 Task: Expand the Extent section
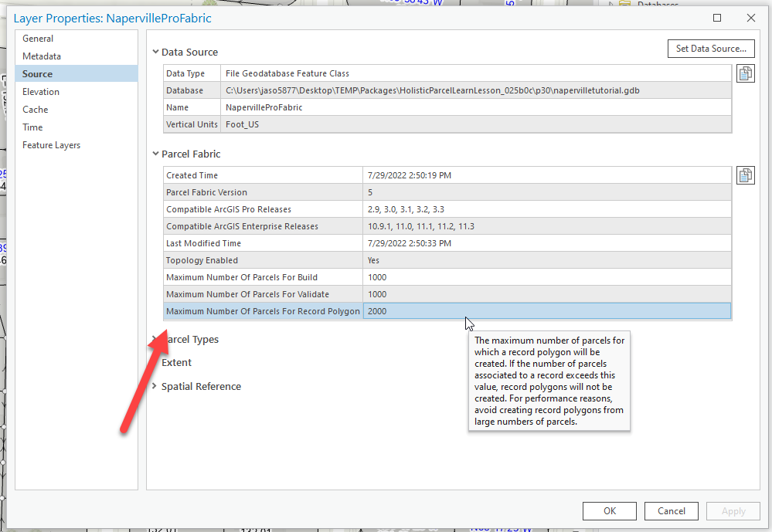156,362
